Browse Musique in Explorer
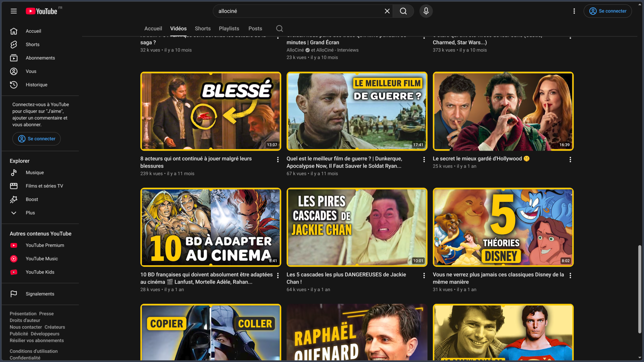This screenshot has width=644, height=362. [40, 173]
